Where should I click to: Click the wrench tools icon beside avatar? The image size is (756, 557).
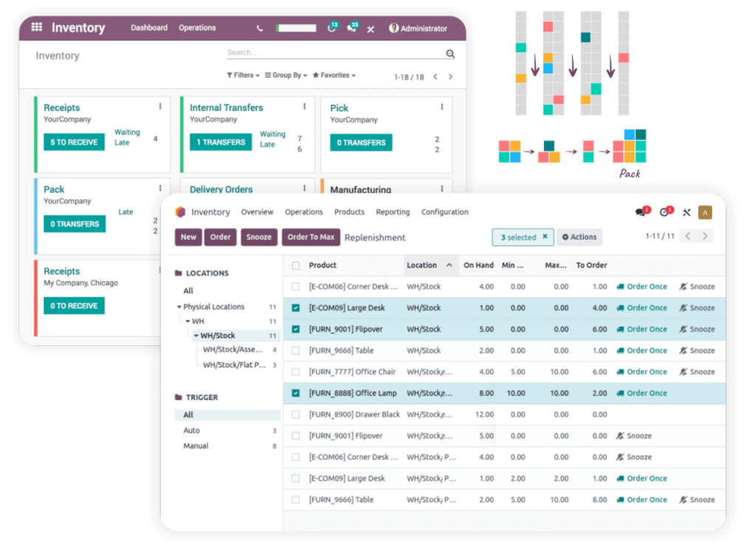point(686,213)
